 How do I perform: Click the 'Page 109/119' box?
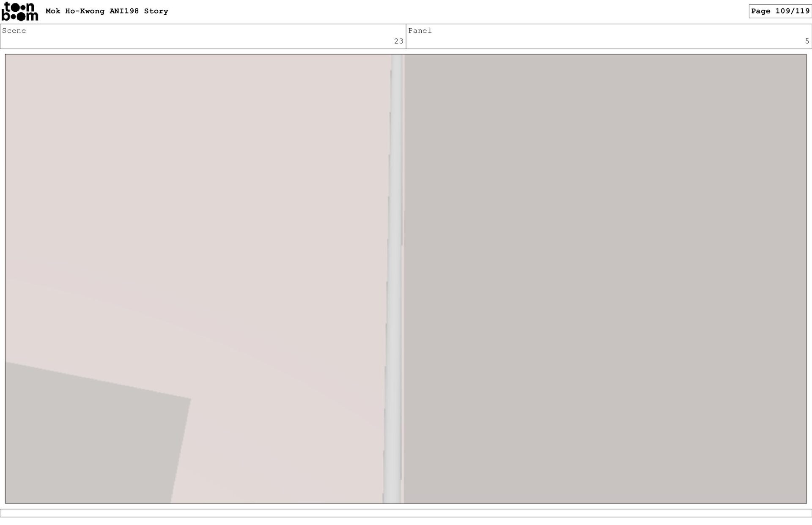click(x=780, y=11)
